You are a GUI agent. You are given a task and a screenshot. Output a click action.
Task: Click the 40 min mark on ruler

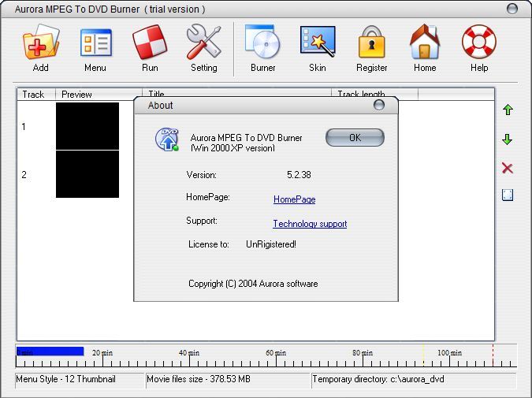click(189, 353)
